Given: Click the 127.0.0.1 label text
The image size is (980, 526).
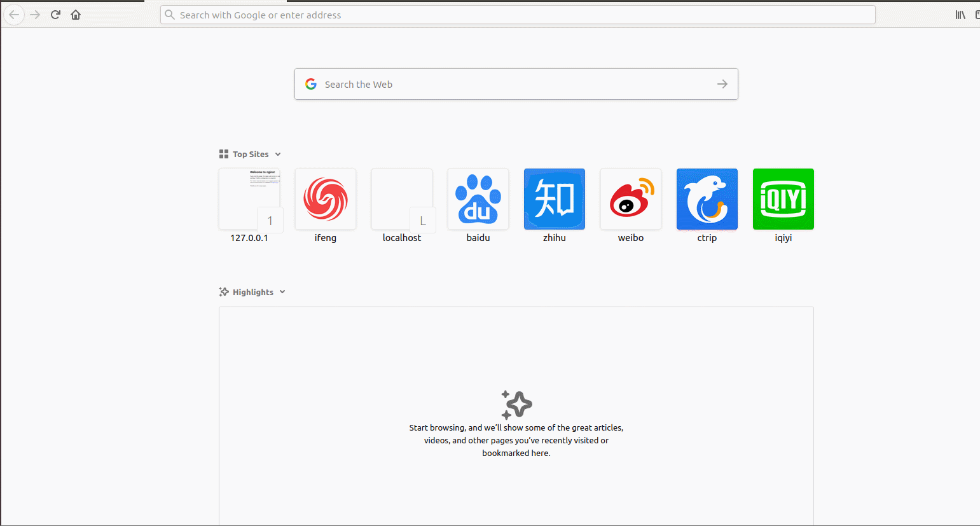Looking at the screenshot, I should (249, 238).
